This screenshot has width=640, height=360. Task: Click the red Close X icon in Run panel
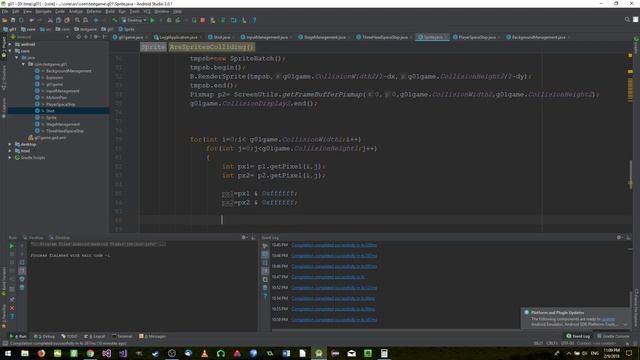click(x=12, y=308)
